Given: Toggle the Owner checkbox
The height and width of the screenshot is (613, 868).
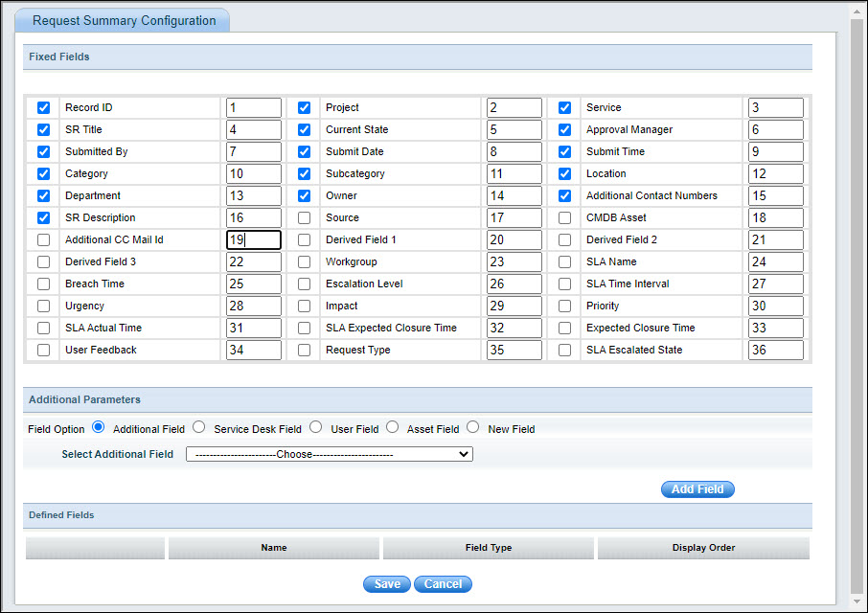Looking at the screenshot, I should click(304, 196).
